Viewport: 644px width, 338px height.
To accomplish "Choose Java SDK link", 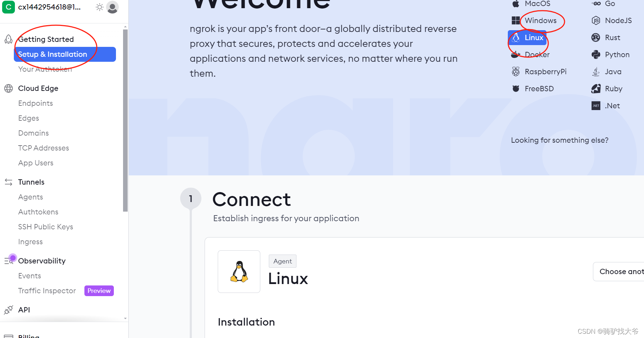I will (613, 72).
